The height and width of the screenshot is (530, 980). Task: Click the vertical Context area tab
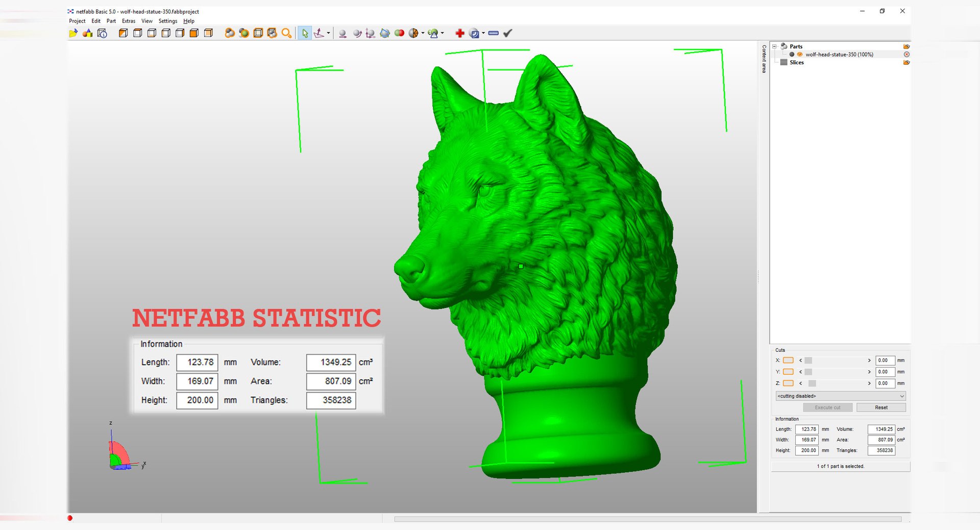click(764, 59)
